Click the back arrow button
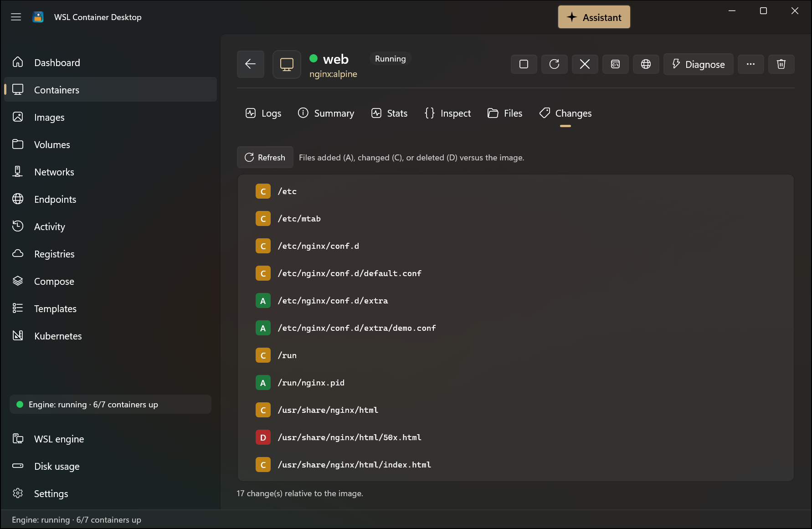Image resolution: width=812 pixels, height=529 pixels. [x=251, y=64]
